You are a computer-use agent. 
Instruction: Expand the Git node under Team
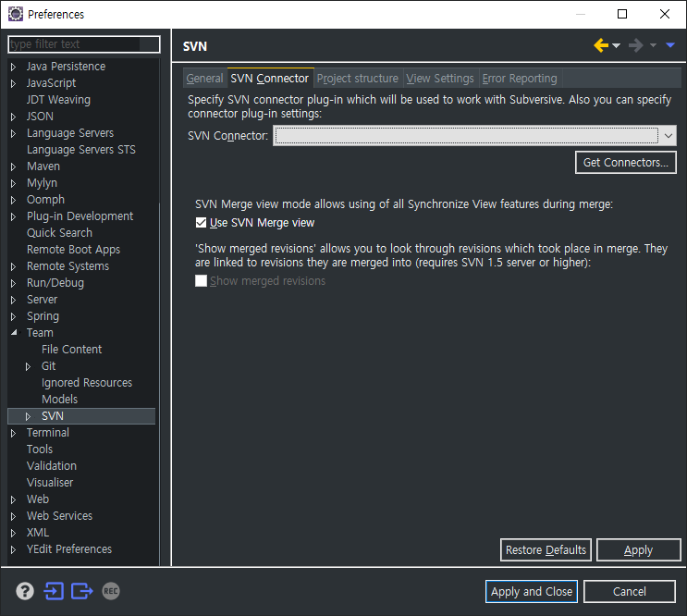28,366
